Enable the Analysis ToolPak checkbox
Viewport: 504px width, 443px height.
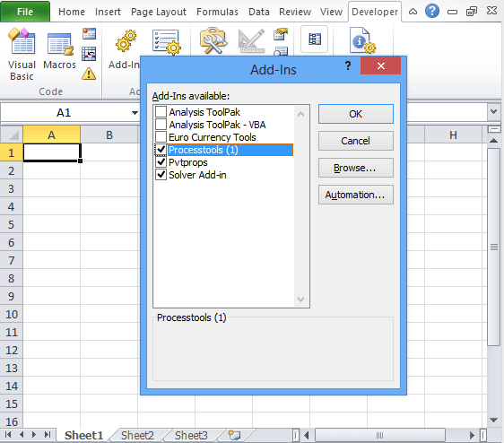pos(161,112)
